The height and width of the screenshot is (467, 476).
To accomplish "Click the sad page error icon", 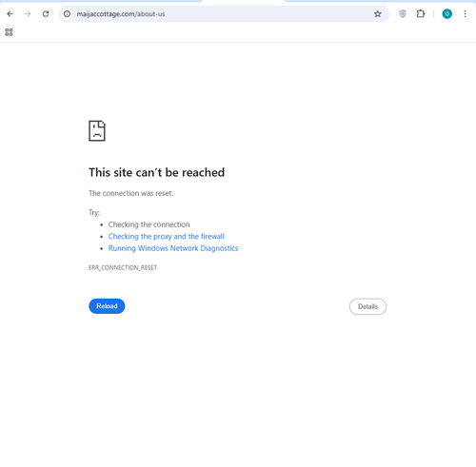I will coord(97,130).
